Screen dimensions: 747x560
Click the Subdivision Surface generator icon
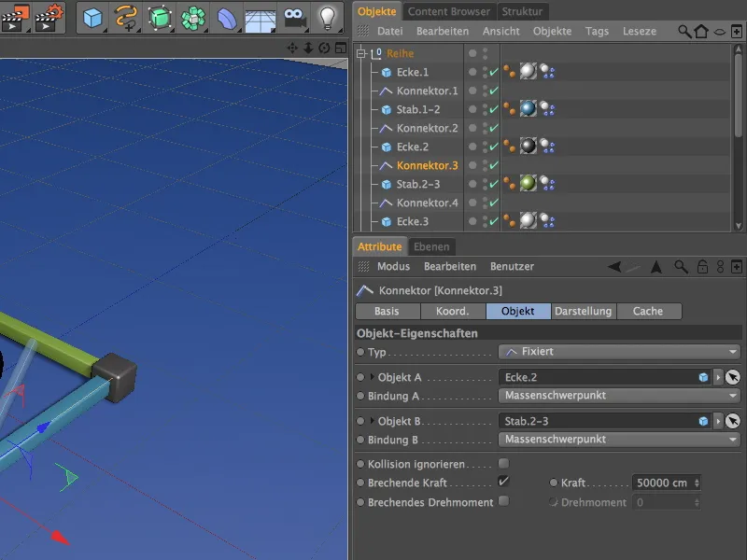(x=160, y=18)
